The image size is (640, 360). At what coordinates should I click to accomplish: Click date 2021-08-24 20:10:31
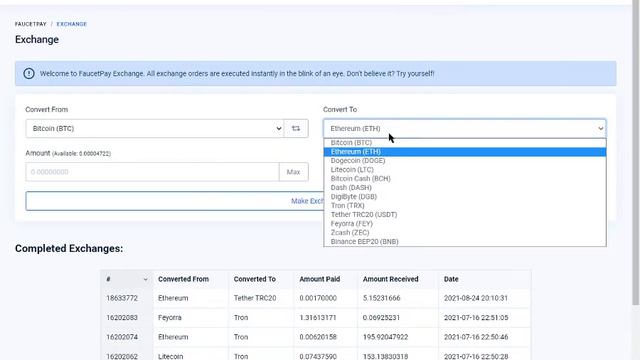coord(476,298)
